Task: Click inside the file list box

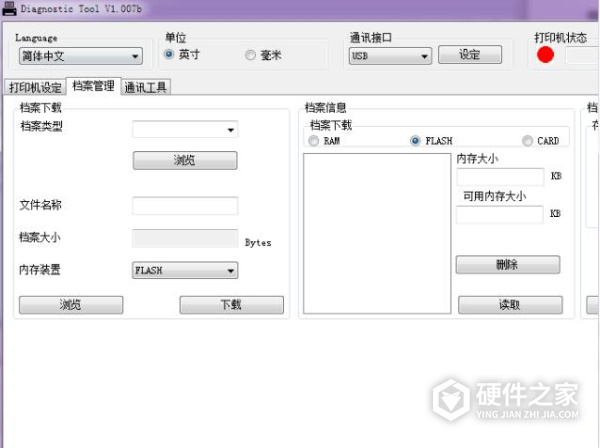Action: (377, 233)
